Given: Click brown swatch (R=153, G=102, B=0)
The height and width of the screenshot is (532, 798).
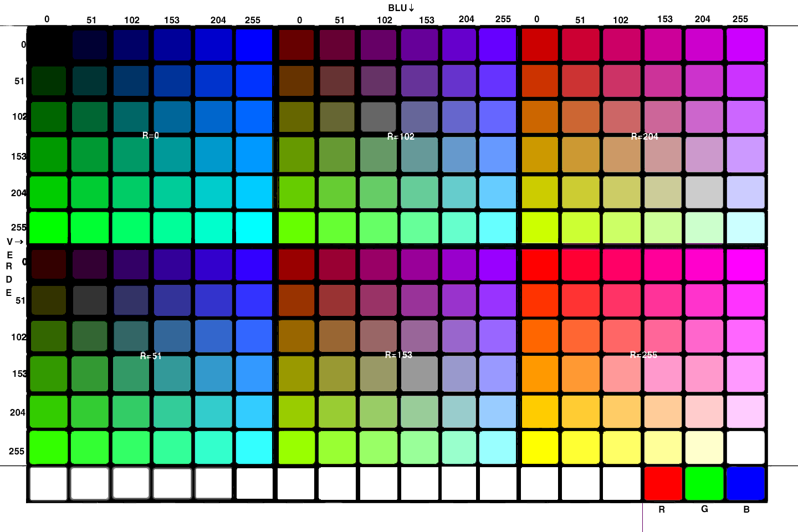Looking at the screenshot, I should pos(296,336).
